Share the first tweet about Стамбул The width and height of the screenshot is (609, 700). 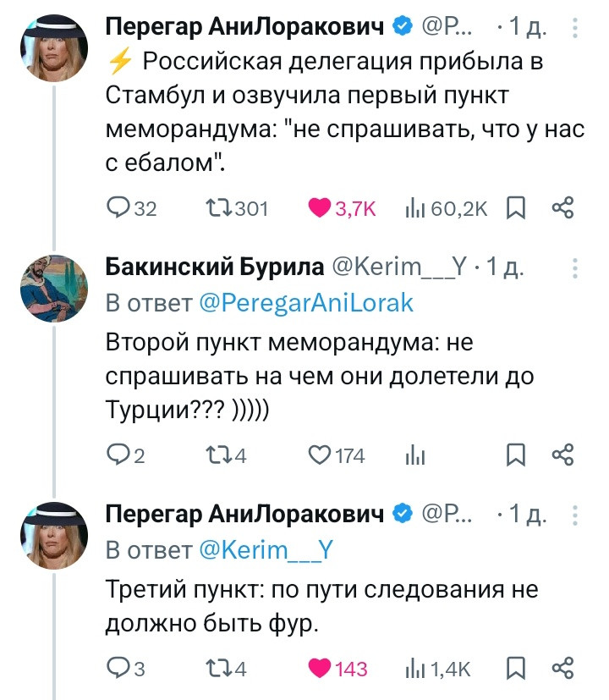(562, 208)
